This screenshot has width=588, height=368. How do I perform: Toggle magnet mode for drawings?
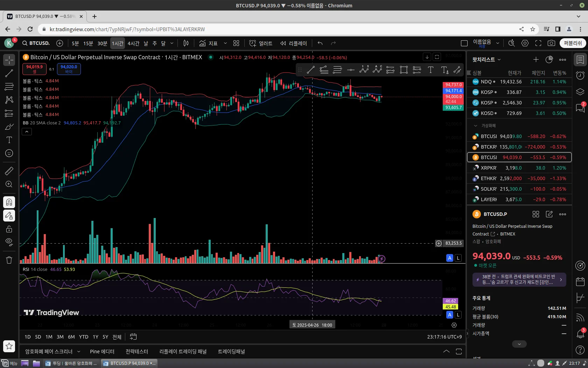[x=9, y=202]
